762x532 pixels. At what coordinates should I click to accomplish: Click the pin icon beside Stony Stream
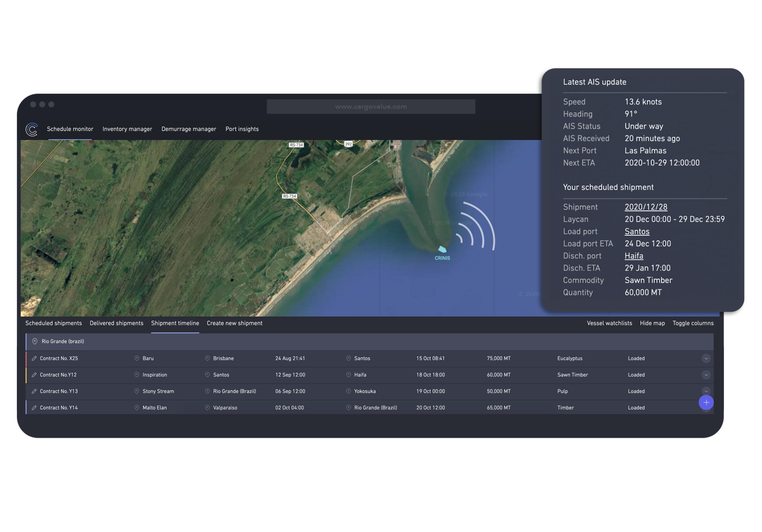137,391
